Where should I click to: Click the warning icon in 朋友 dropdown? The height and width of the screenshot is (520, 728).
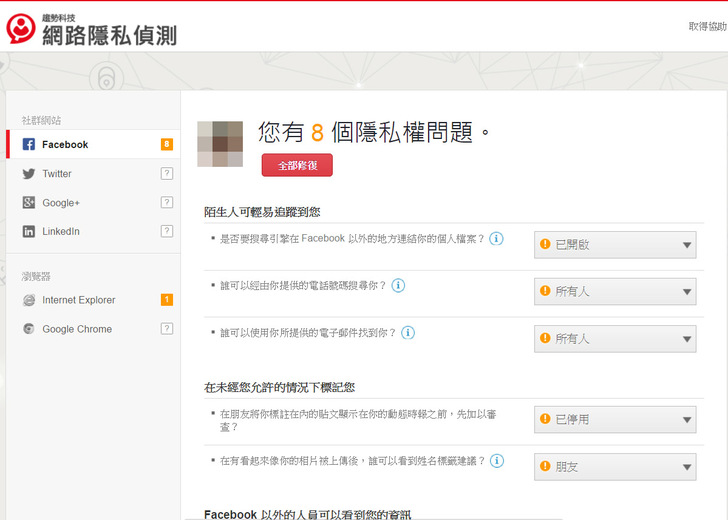[x=545, y=466]
